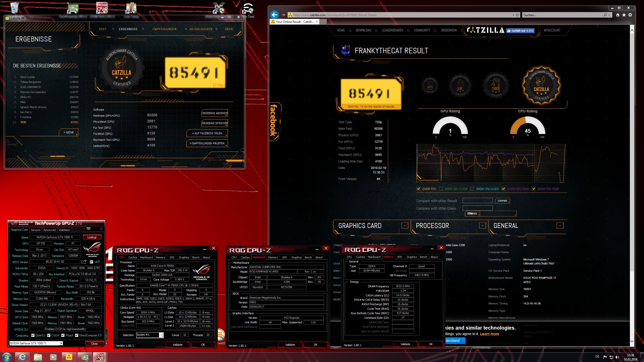Enable SHOW GPU CLOCK checkbox
The image size is (644, 362).
(441, 189)
